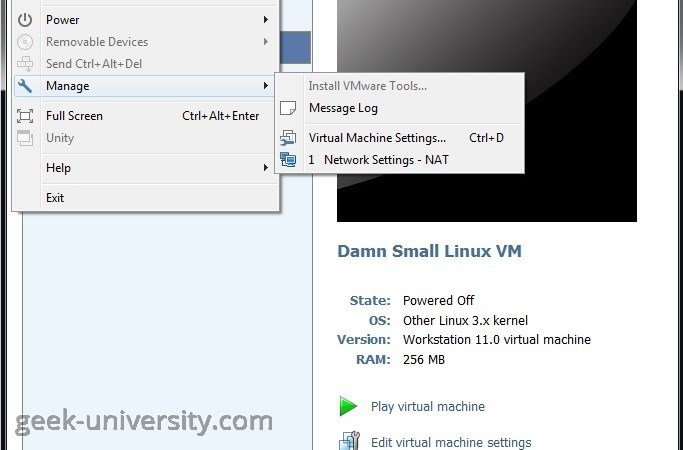683x450 pixels.
Task: Open the Removable Devices menu entry
Action: click(x=146, y=42)
